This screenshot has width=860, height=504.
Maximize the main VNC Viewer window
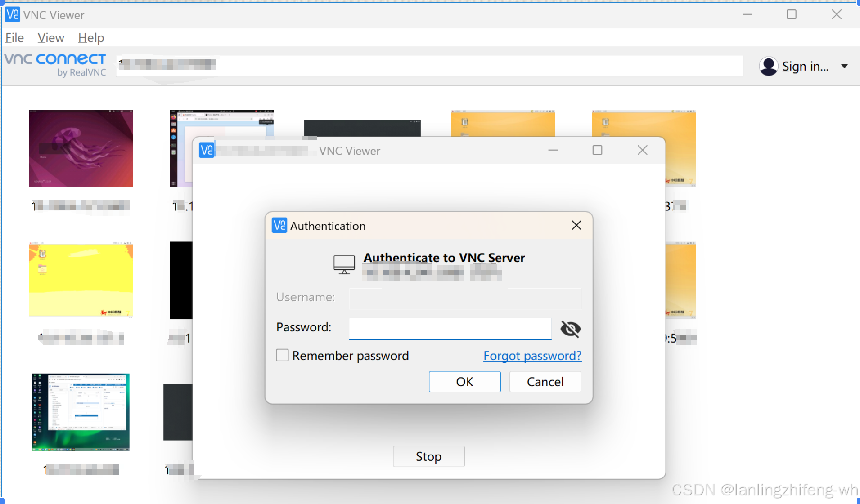coord(792,15)
